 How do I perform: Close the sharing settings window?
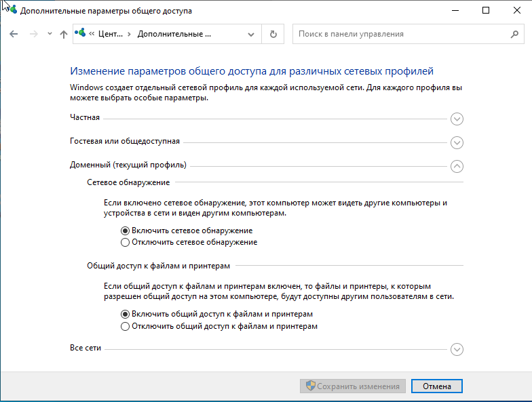click(517, 11)
